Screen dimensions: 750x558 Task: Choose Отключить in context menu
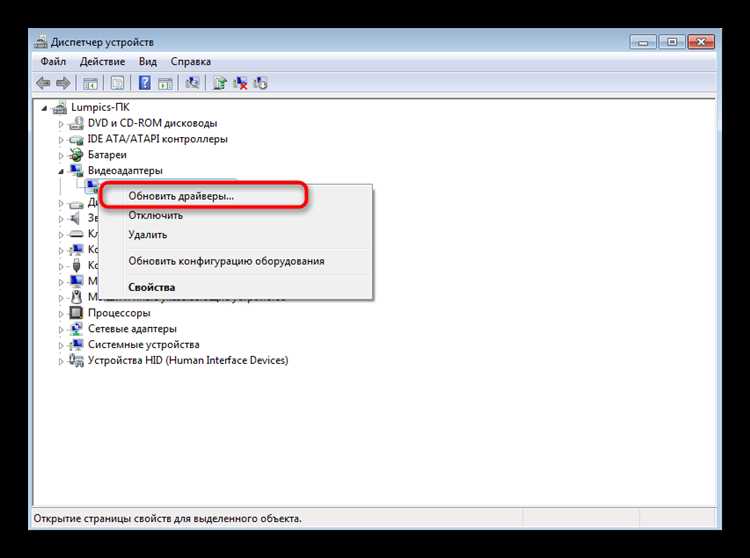click(235, 216)
